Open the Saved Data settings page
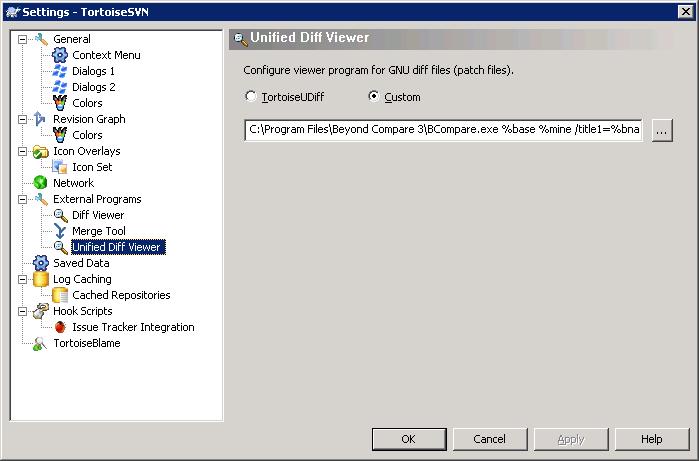The width and height of the screenshot is (699, 461). [x=81, y=263]
